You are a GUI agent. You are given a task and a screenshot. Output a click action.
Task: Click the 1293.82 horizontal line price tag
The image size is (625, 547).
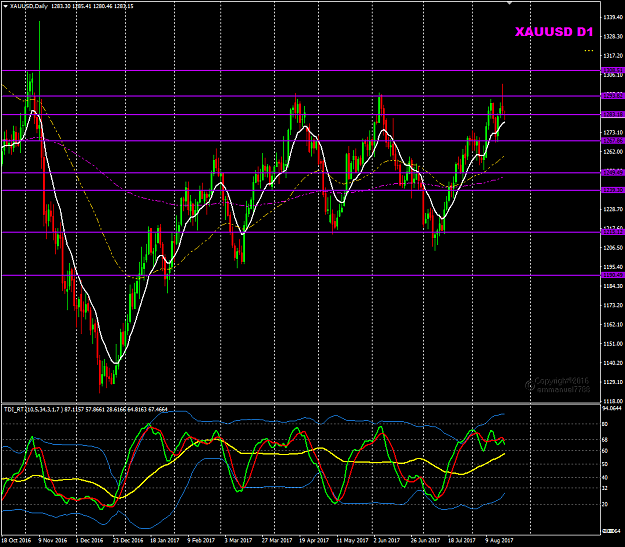coord(613,96)
